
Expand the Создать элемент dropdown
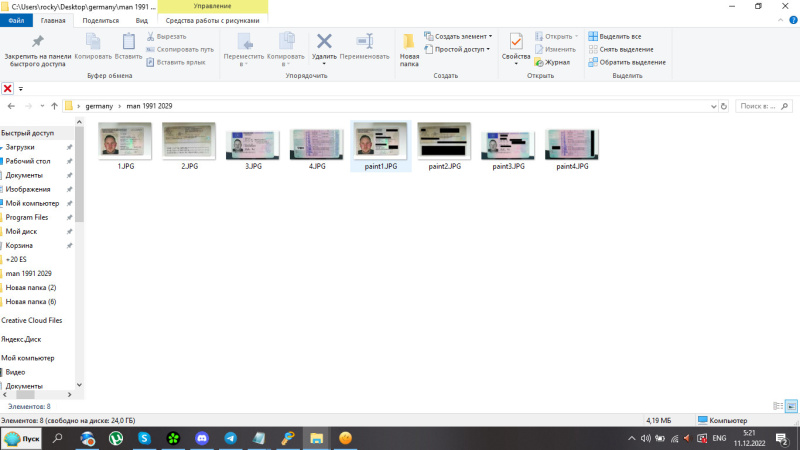point(462,36)
